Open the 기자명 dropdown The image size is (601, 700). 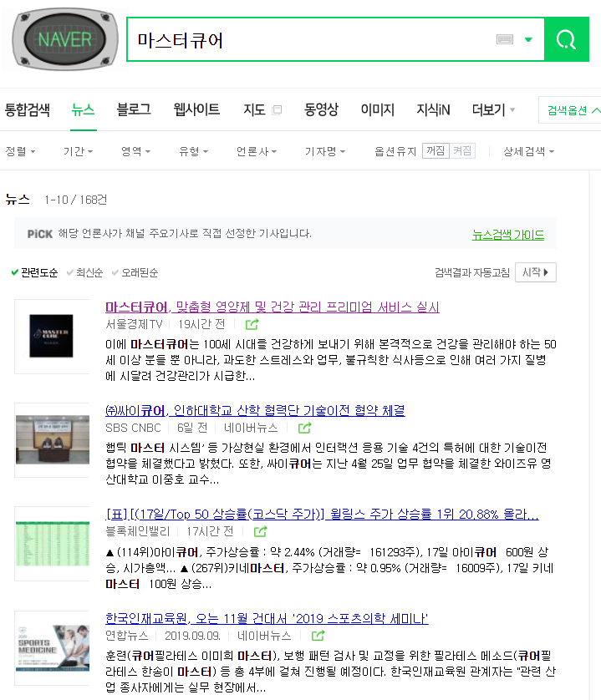[x=325, y=151]
